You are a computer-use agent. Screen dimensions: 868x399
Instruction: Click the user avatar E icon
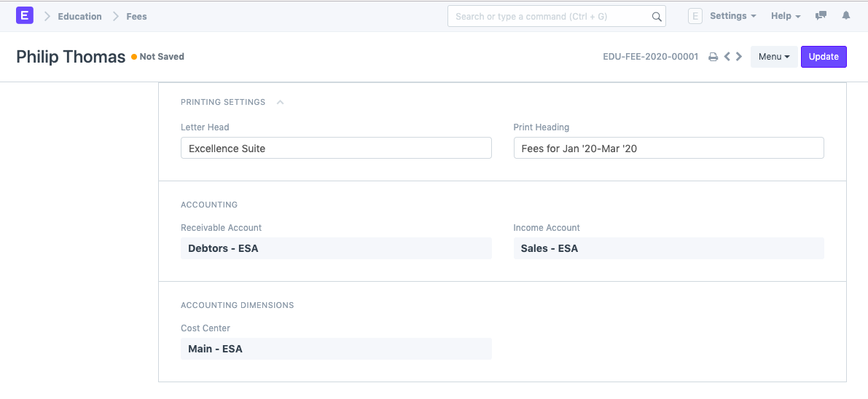(x=695, y=16)
